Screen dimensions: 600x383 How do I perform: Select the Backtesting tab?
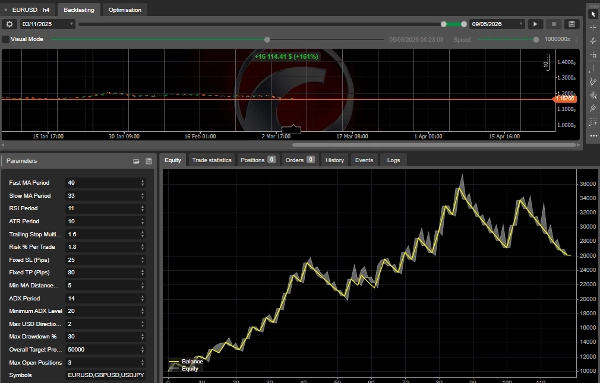coord(79,10)
